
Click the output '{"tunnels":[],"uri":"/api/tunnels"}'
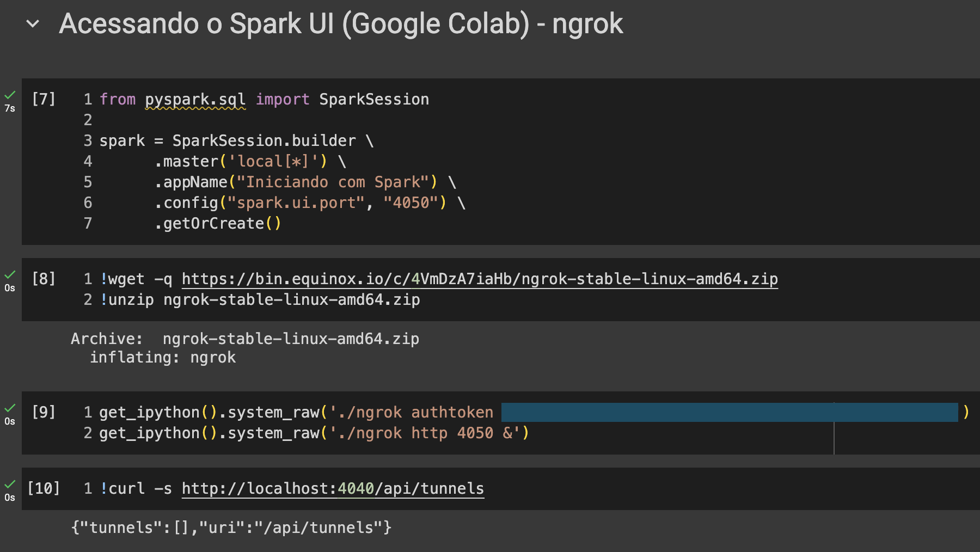click(x=231, y=528)
